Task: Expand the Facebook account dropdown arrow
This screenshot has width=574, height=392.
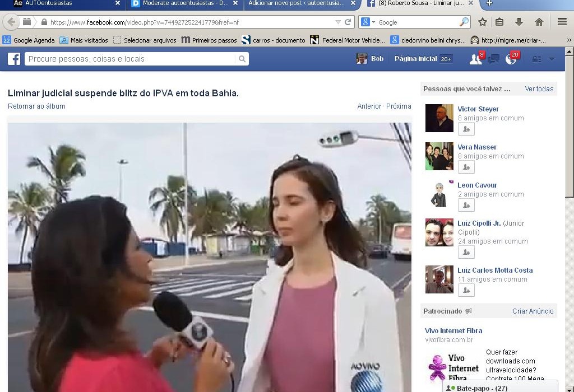Action: [552, 59]
